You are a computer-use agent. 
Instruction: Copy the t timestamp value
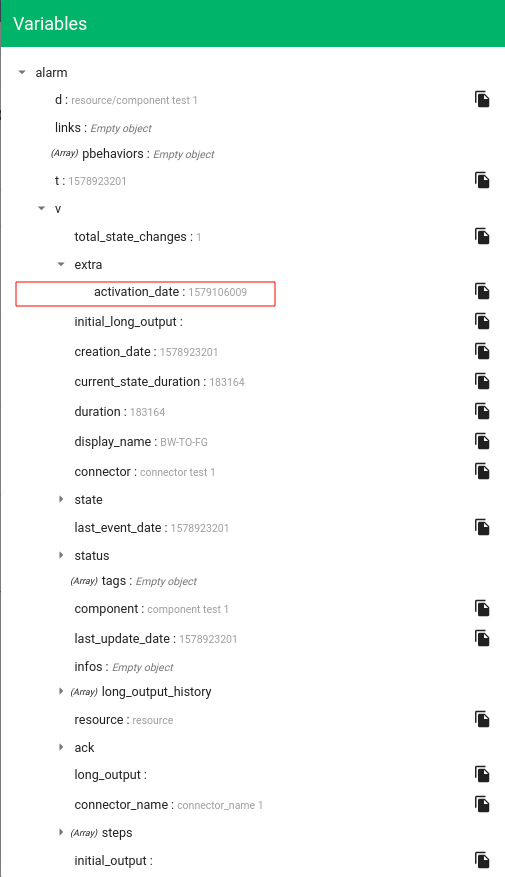(x=482, y=180)
